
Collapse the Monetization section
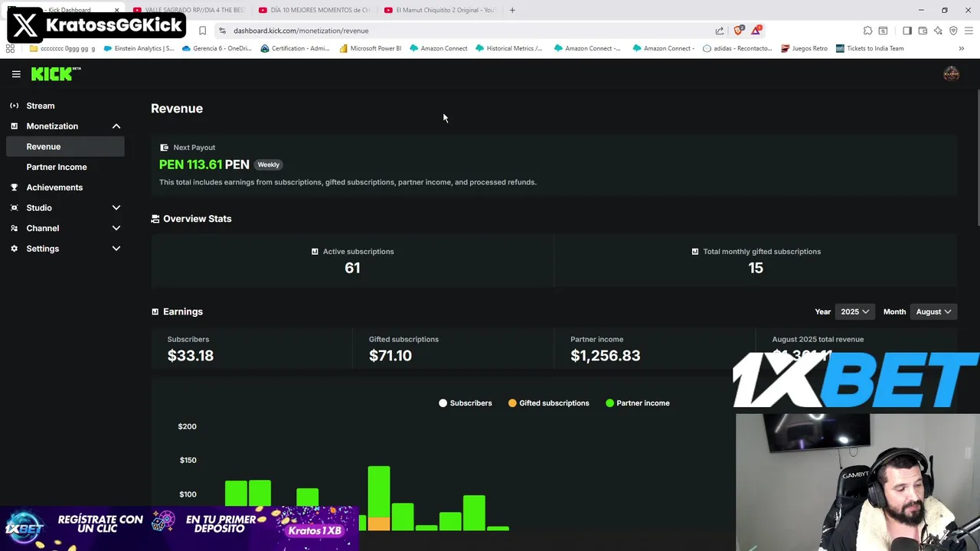point(116,126)
